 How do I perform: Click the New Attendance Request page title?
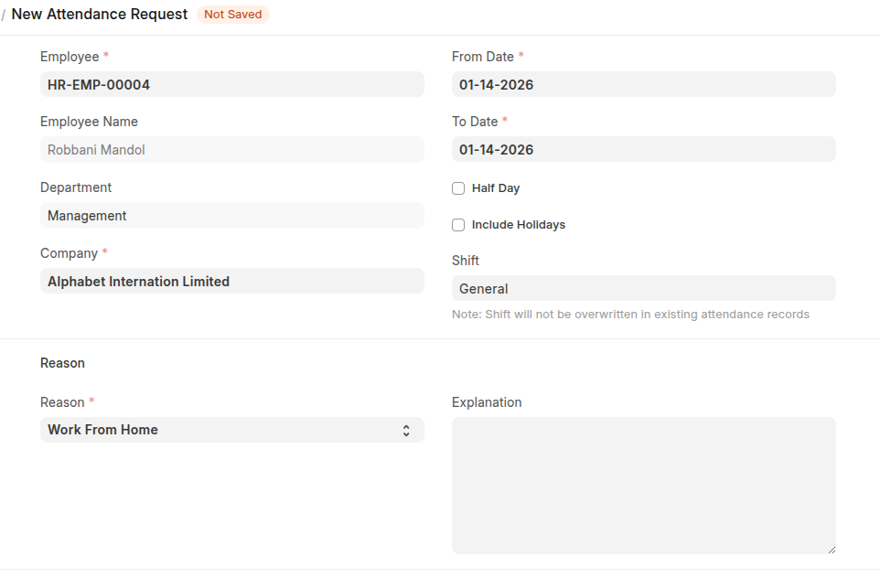pyautogui.click(x=100, y=15)
